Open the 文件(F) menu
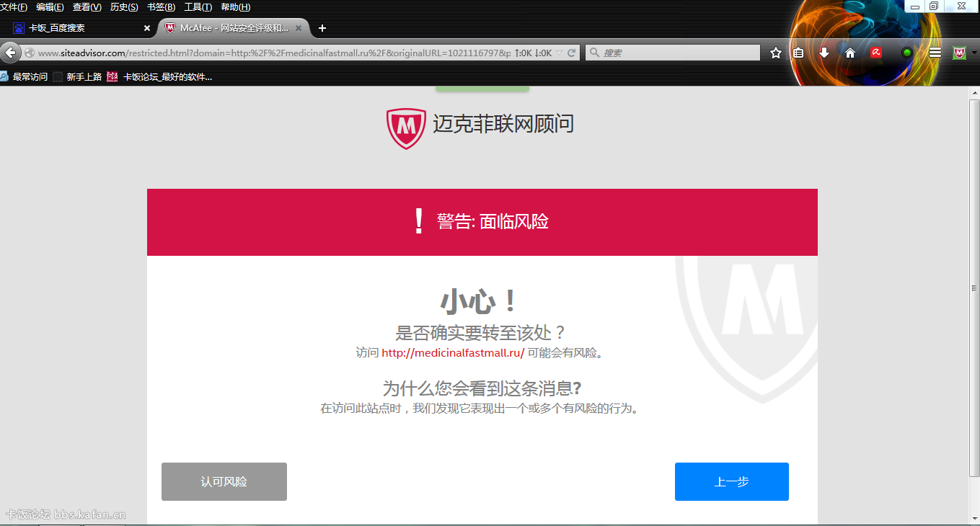This screenshot has width=980, height=526. tap(14, 7)
